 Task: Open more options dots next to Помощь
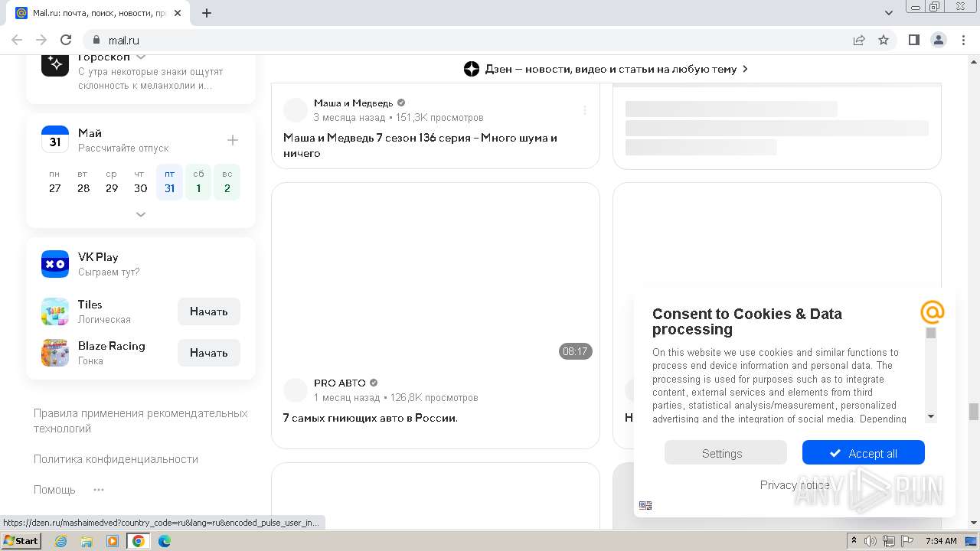point(99,490)
